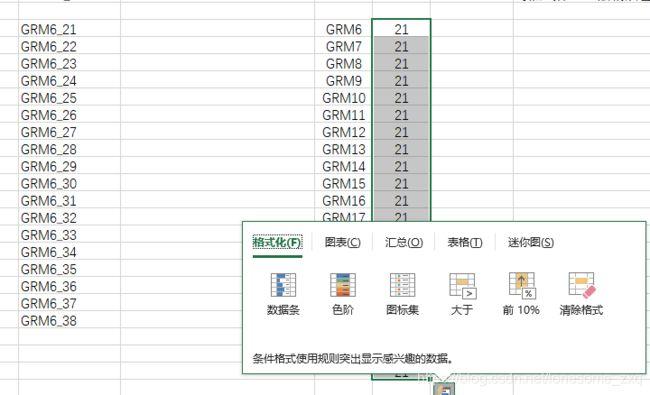The height and width of the screenshot is (395, 650).
Task: Apply Data Bars (数据条) formatting
Action: (283, 294)
